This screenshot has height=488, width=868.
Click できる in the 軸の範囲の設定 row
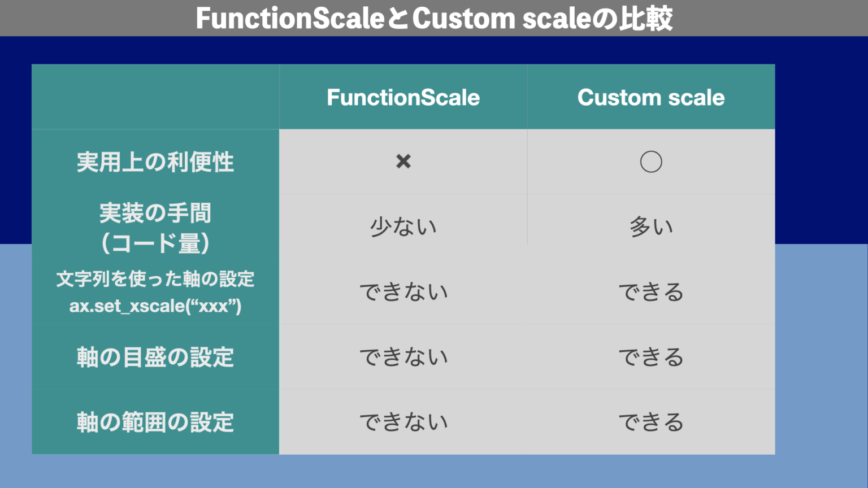click(x=651, y=422)
